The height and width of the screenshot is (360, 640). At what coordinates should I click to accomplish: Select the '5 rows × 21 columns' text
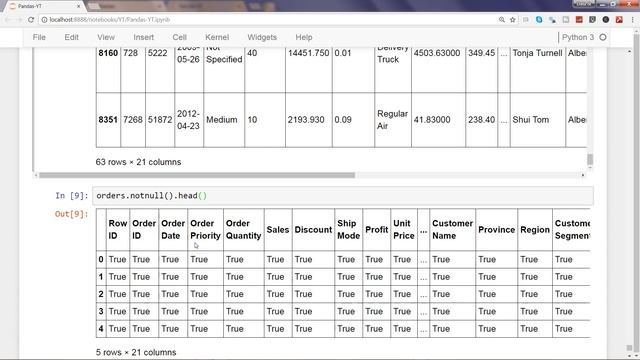click(x=136, y=352)
